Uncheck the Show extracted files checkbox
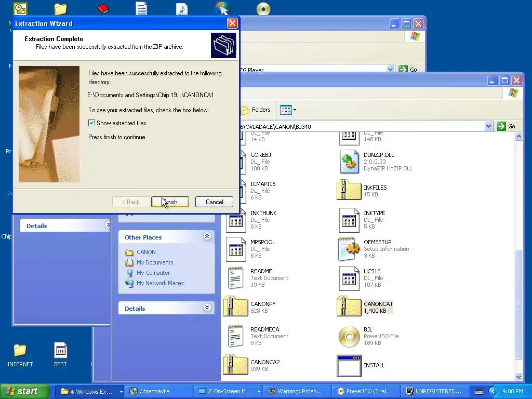Viewport: 532px width, 399px height. pyautogui.click(x=91, y=123)
